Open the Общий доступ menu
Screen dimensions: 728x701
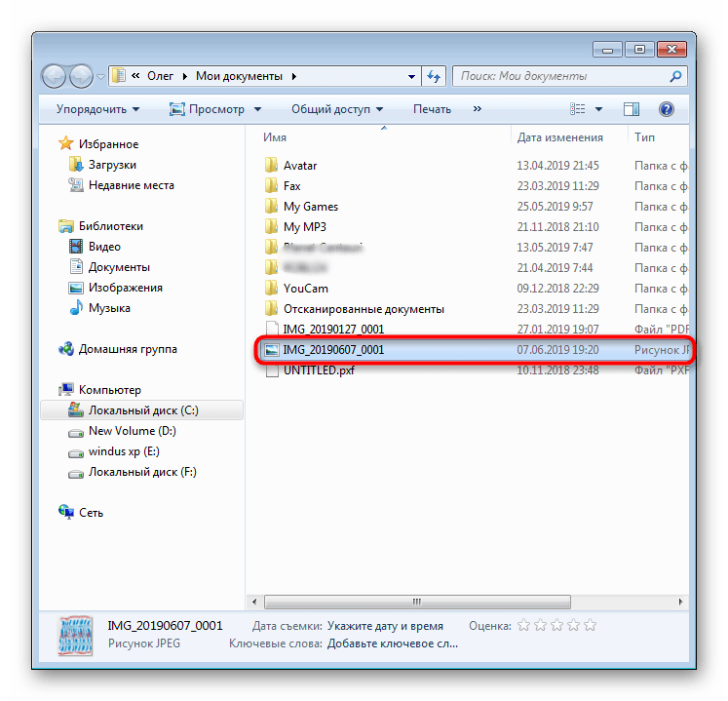point(337,109)
